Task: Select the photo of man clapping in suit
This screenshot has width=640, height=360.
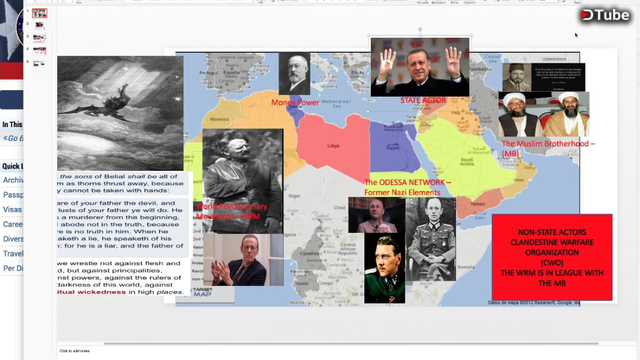Action: tap(243, 260)
